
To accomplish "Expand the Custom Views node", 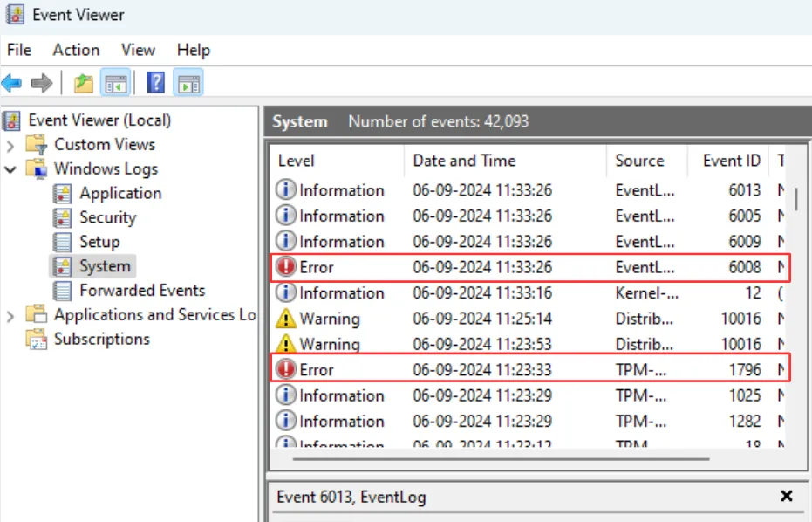I will coord(10,145).
